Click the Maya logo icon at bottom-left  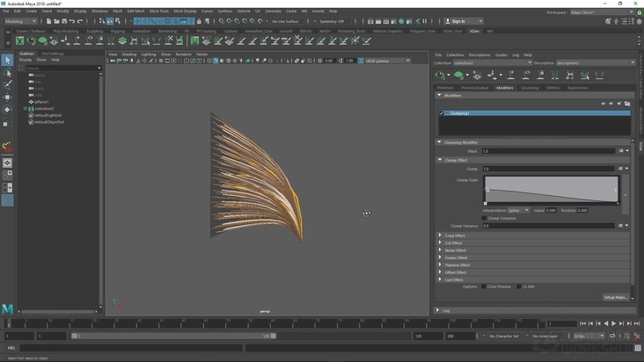pos(7,309)
